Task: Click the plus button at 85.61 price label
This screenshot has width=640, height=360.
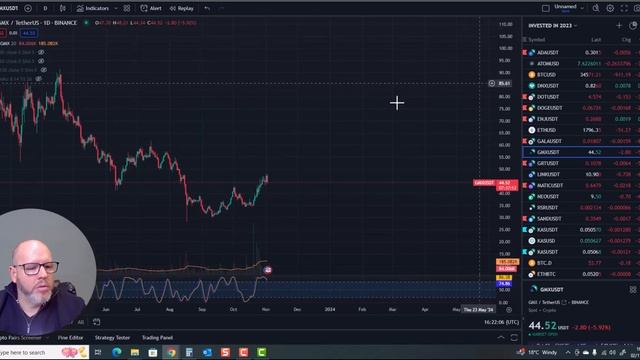Action: [x=492, y=83]
